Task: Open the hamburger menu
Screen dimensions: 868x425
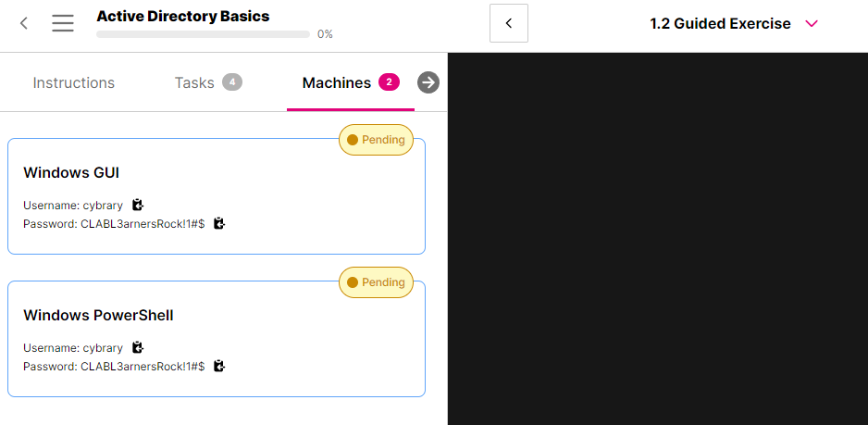Action: (x=63, y=23)
